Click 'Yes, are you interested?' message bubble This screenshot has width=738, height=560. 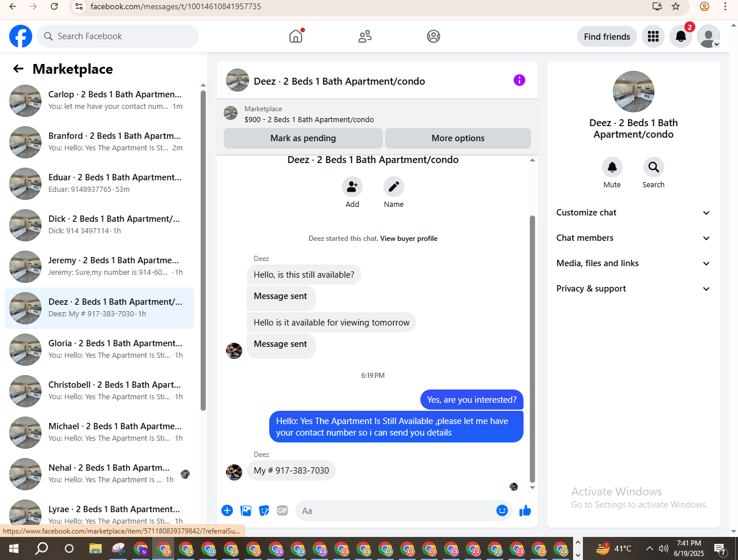(472, 400)
